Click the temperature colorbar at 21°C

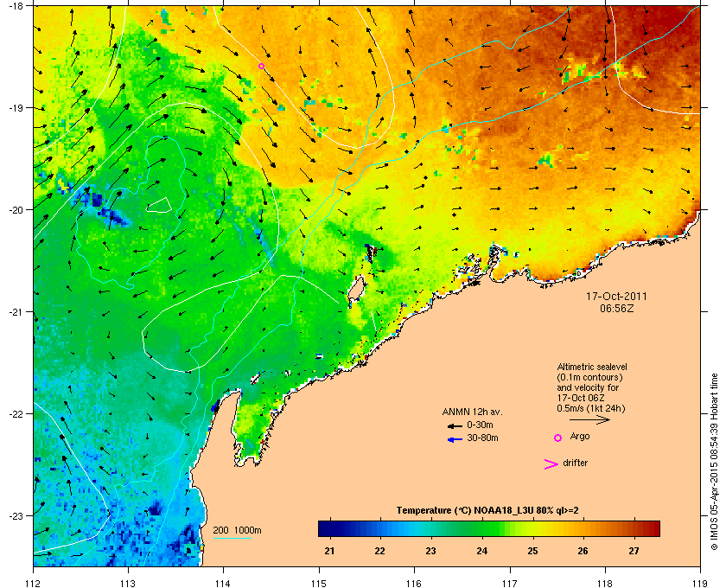tap(329, 528)
